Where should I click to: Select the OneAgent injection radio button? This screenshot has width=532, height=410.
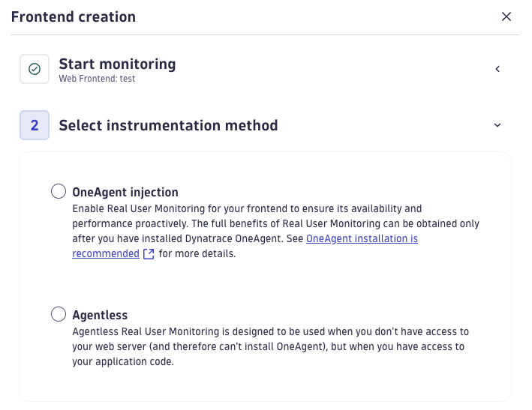[59, 191]
